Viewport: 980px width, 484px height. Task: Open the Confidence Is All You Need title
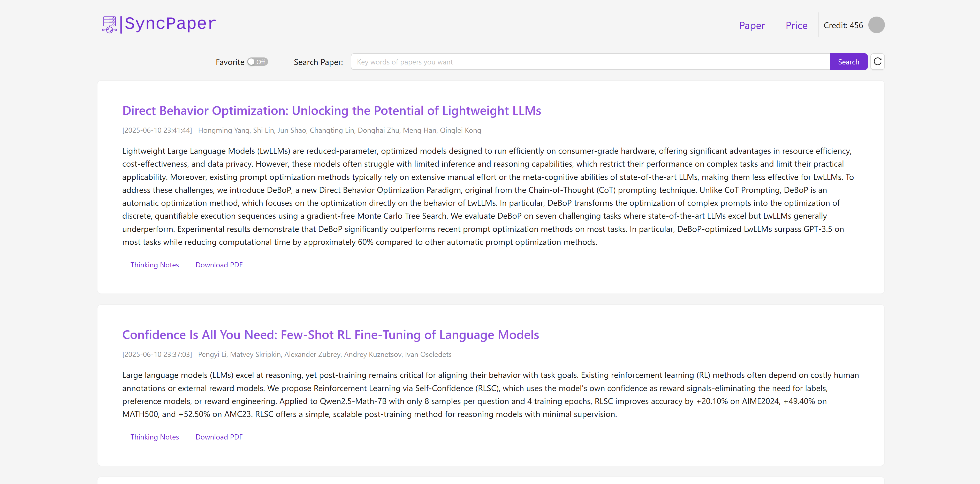pyautogui.click(x=330, y=335)
